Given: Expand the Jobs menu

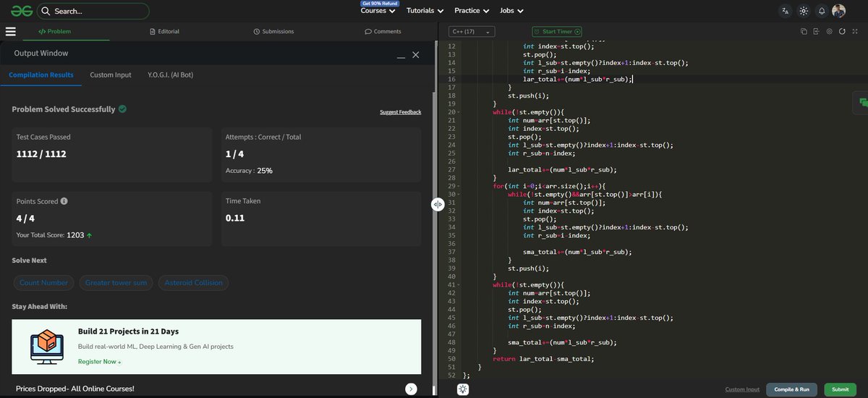Looking at the screenshot, I should coord(512,11).
